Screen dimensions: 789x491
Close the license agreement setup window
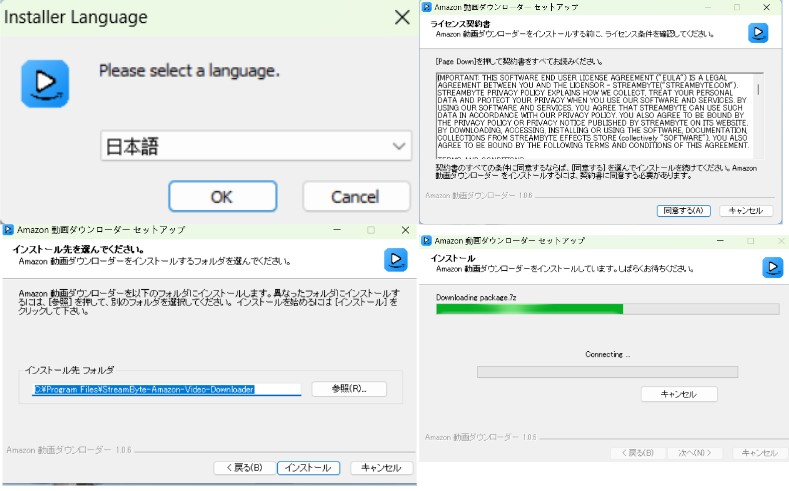(x=766, y=7)
